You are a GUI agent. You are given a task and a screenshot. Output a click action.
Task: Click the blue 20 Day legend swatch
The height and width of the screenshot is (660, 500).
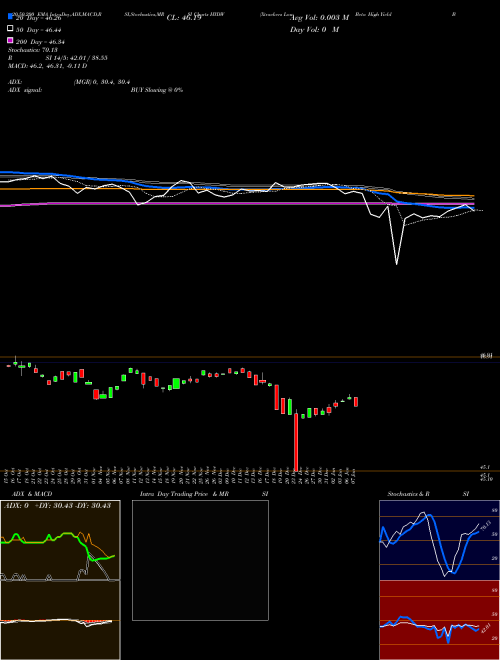[x=10, y=17]
